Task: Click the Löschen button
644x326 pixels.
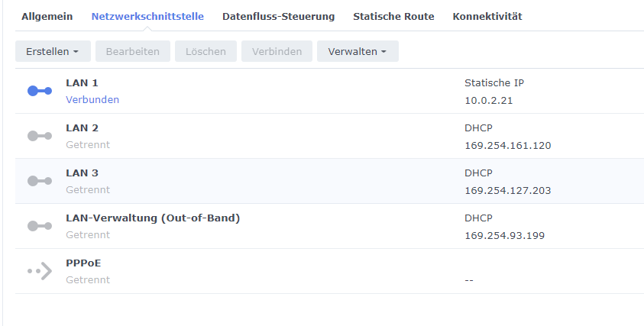Action: coord(205,51)
